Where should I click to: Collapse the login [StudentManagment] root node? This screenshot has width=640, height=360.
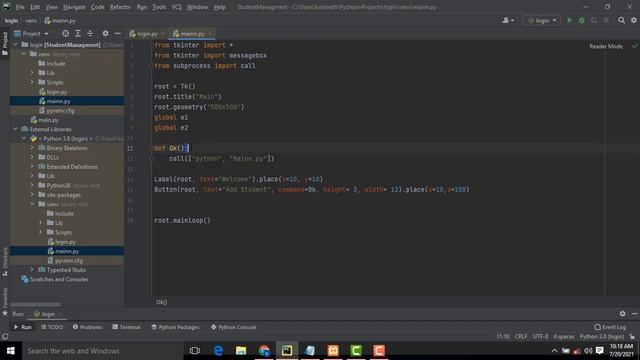16,44
